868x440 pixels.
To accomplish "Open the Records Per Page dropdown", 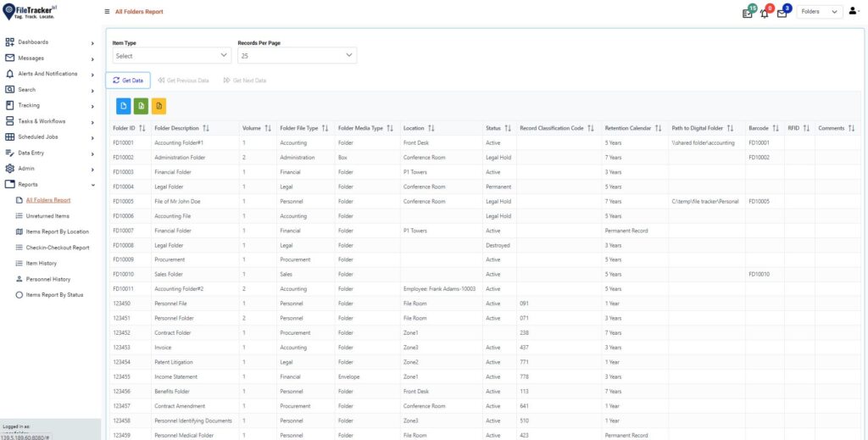I will tap(297, 56).
